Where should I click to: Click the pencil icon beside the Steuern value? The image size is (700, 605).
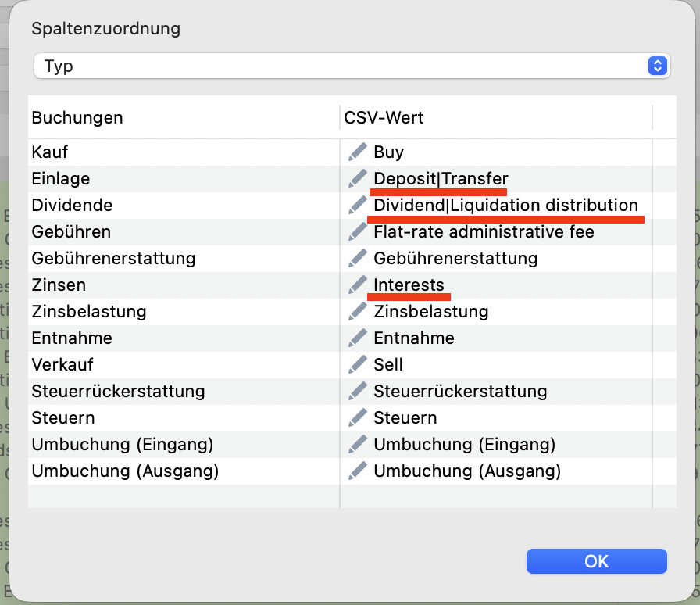click(358, 417)
